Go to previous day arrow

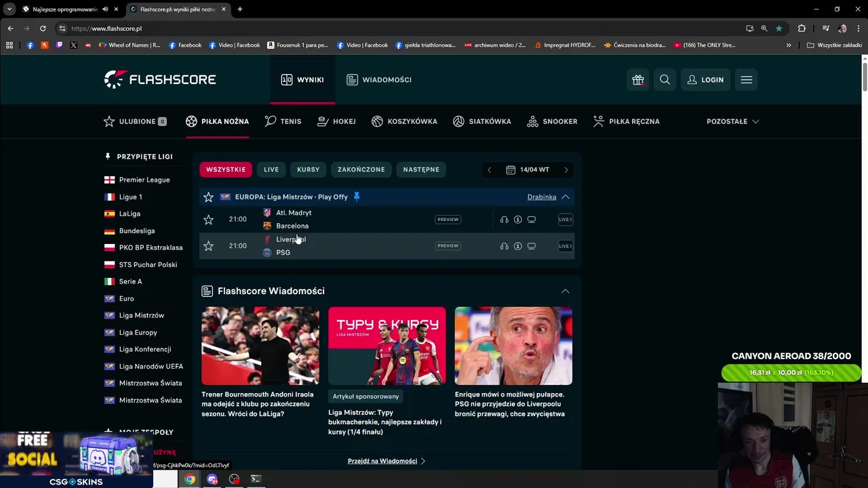[489, 170]
